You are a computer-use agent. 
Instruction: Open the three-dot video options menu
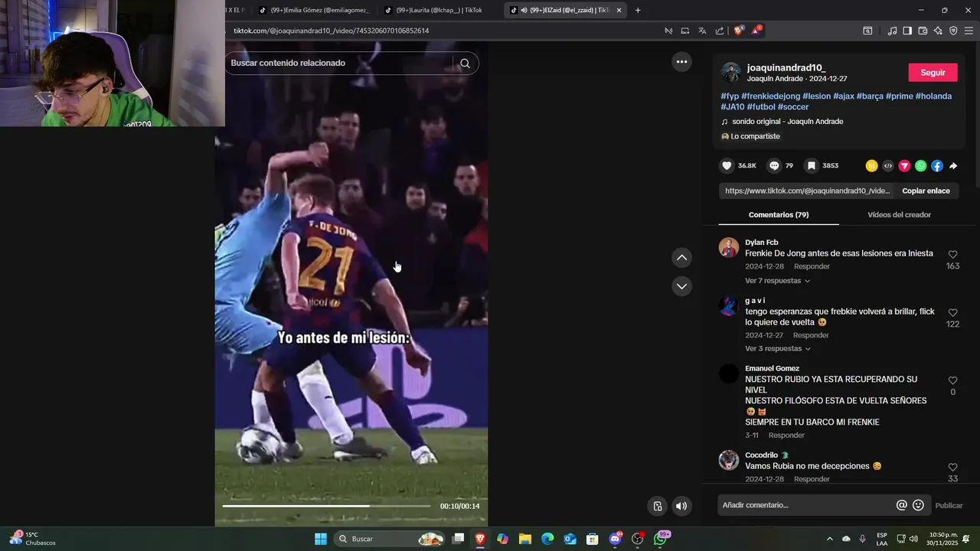point(681,62)
